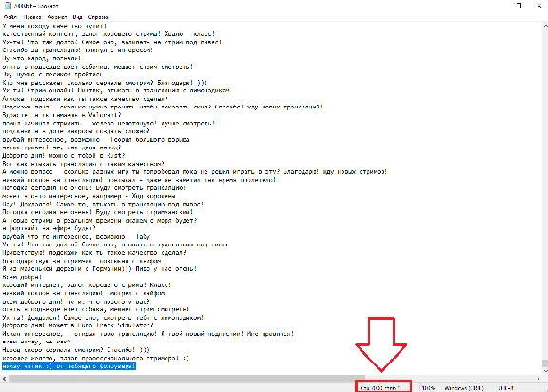548x392 pixels.
Task: Click the vertical scrollbar thumb near the bottom
Action: 545,363
